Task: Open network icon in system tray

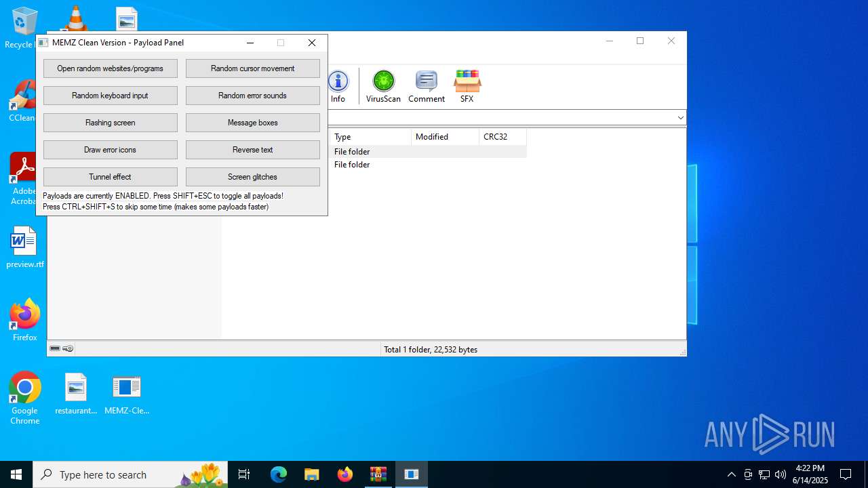Action: [x=764, y=474]
